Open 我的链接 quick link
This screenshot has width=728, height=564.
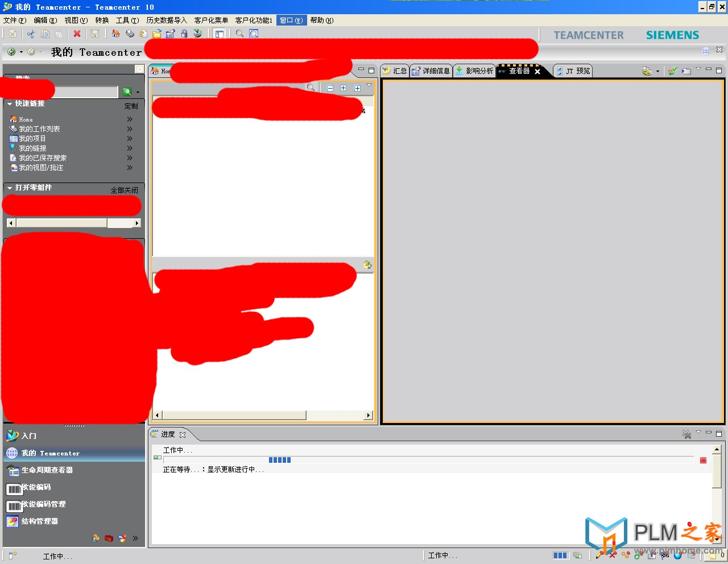pos(32,148)
